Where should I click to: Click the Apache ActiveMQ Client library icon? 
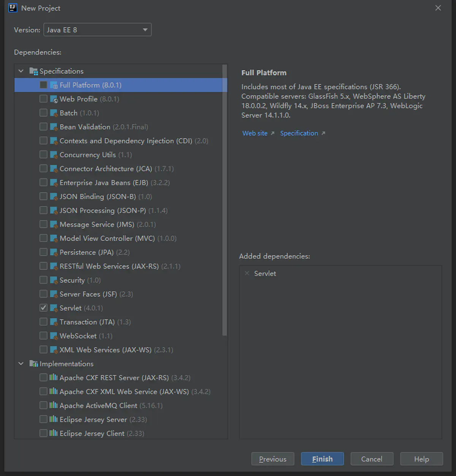click(54, 405)
